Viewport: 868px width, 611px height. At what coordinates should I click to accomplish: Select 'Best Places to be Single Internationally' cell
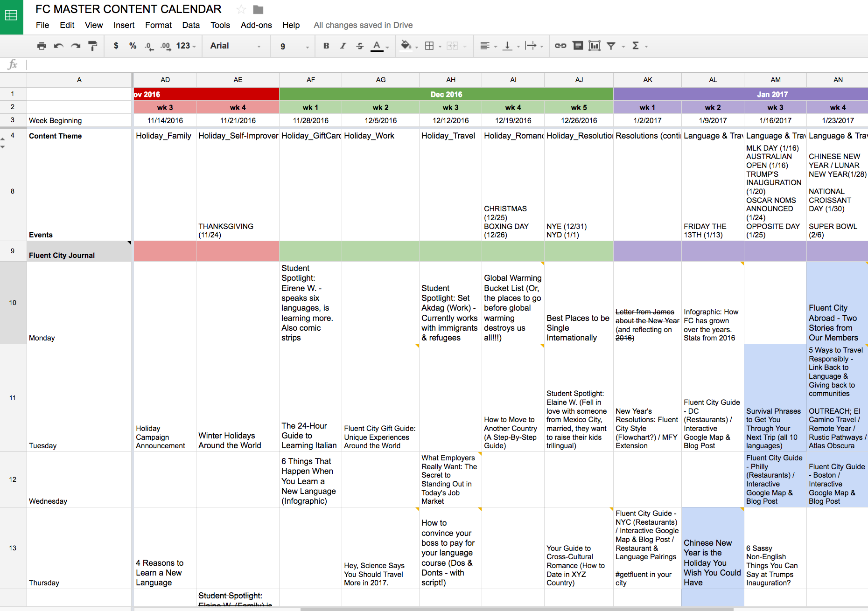pyautogui.click(x=579, y=303)
